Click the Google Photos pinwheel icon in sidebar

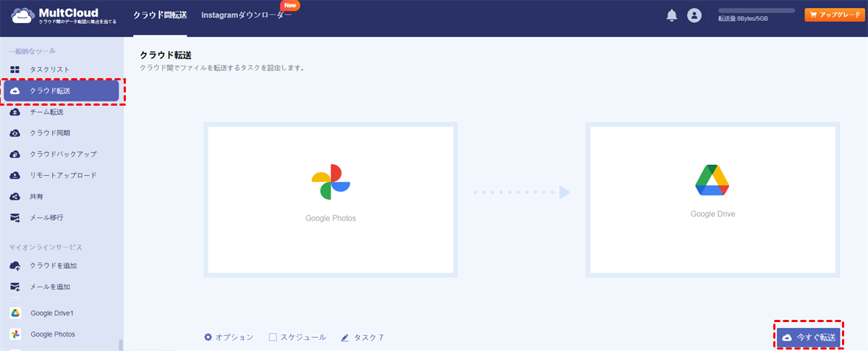pyautogui.click(x=14, y=334)
